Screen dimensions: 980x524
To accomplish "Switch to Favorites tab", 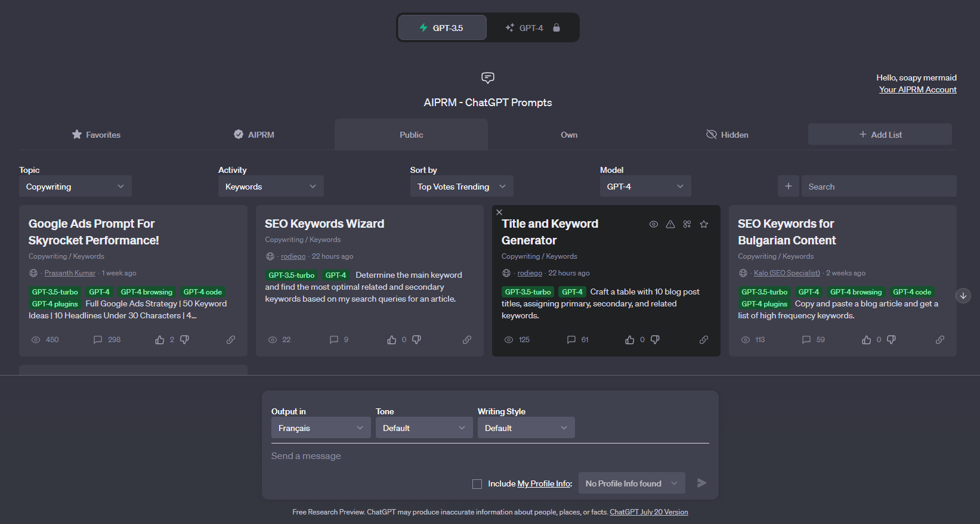I will point(96,135).
